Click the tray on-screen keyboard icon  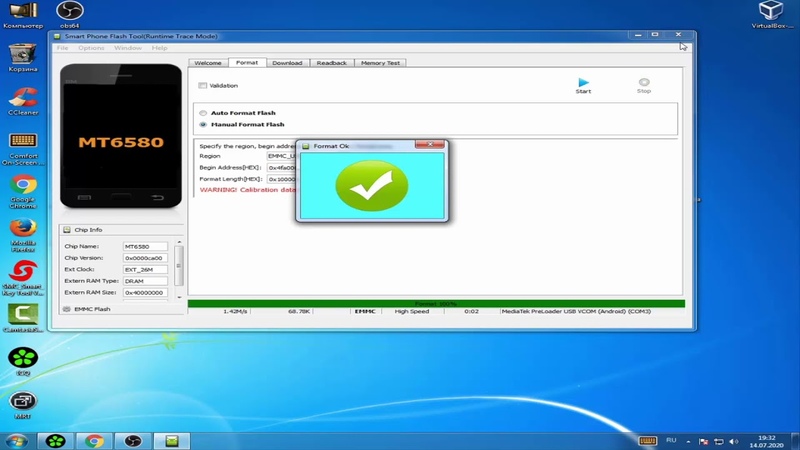click(x=647, y=441)
